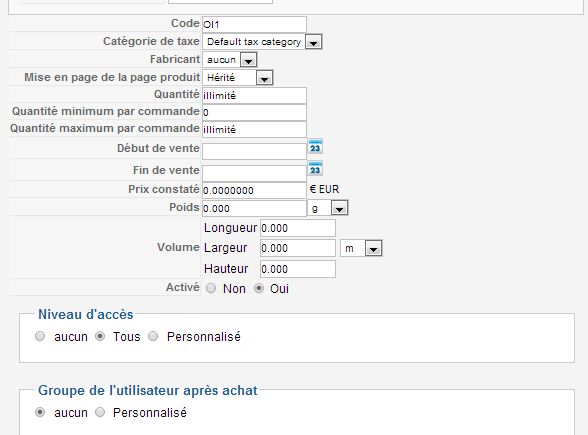Choose Personnalisé under Niveau d'accès

pos(153,336)
